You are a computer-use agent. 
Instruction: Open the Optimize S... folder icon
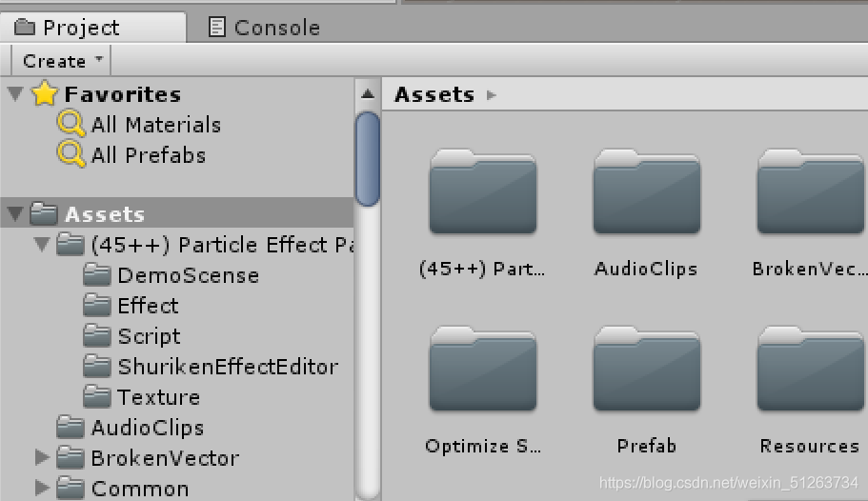[482, 370]
